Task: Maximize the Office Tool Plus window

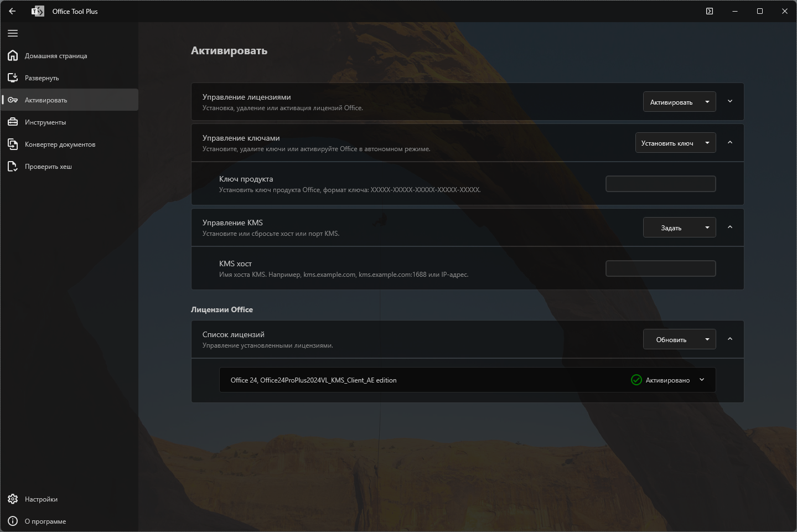Action: (760, 11)
